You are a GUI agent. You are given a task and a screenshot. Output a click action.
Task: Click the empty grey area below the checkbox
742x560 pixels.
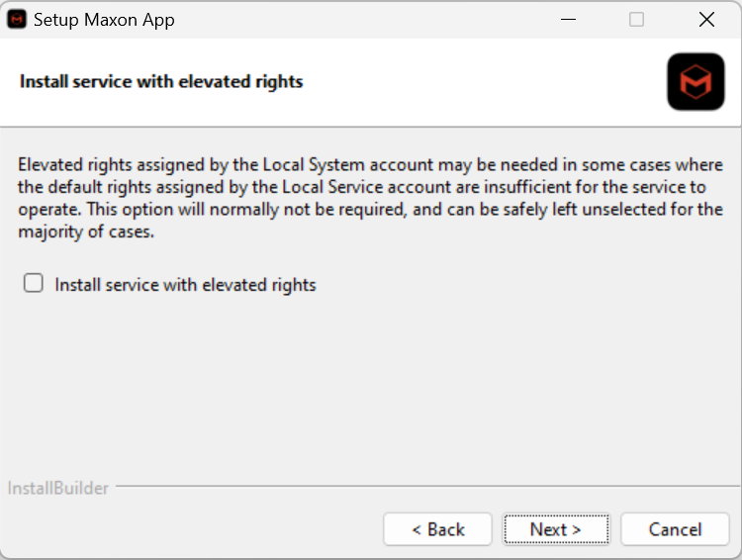pos(370,386)
